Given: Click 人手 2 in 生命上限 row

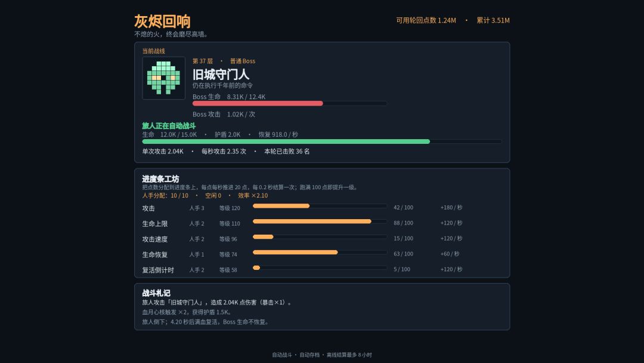Looking at the screenshot, I should point(197,224).
